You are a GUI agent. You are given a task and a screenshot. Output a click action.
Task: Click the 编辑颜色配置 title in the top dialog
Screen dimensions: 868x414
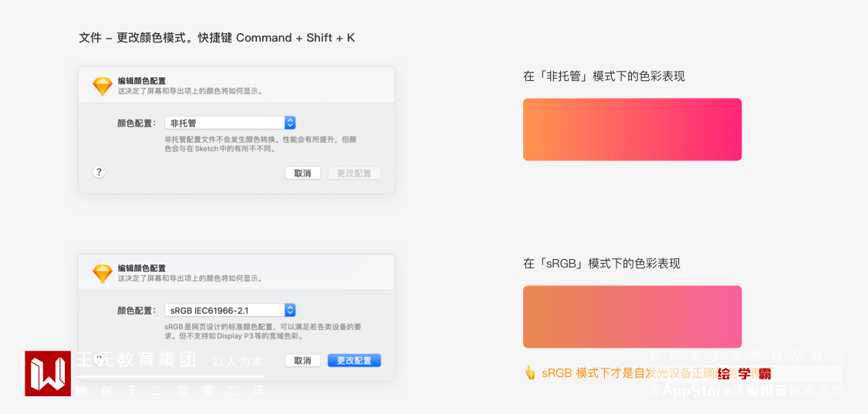click(141, 81)
